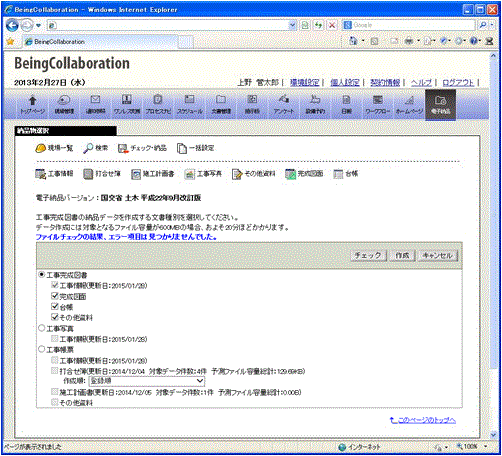The width and height of the screenshot is (502, 456).
Task: Toggle the 打合せ簿 checkbox under 工事帳票
Action: (55, 371)
